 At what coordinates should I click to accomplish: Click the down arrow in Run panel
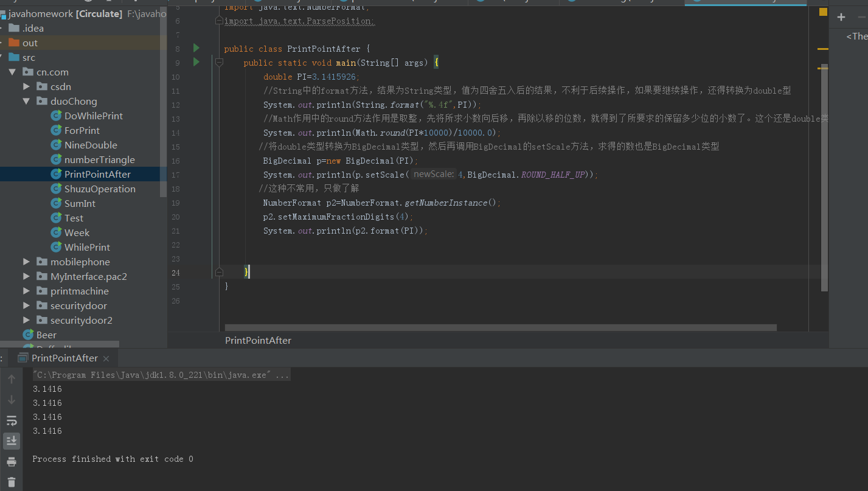tap(12, 400)
